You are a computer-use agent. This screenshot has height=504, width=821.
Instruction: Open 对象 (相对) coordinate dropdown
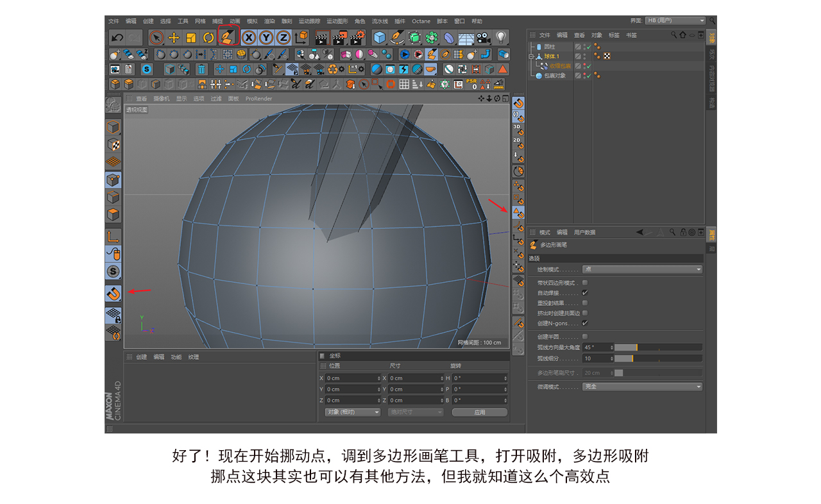[x=353, y=412]
